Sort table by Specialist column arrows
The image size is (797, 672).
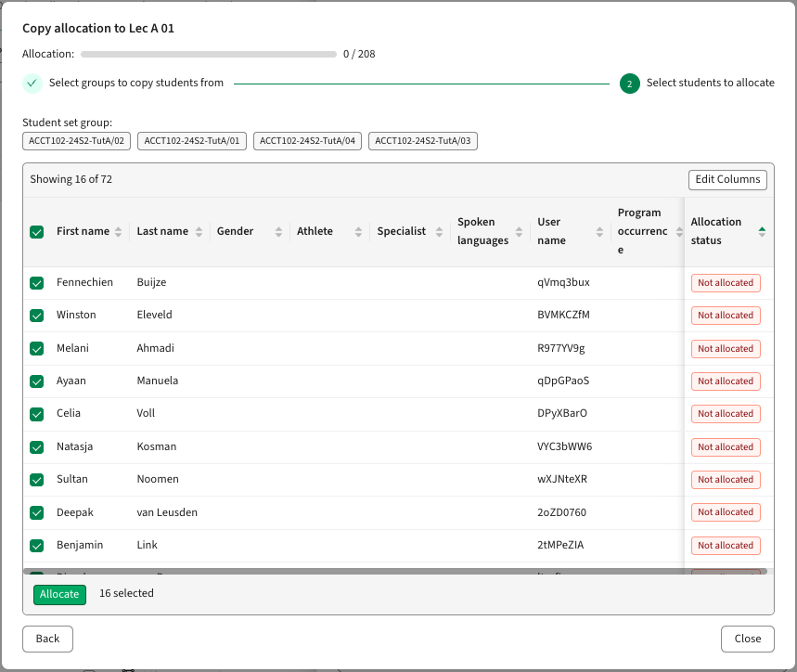coord(439,232)
